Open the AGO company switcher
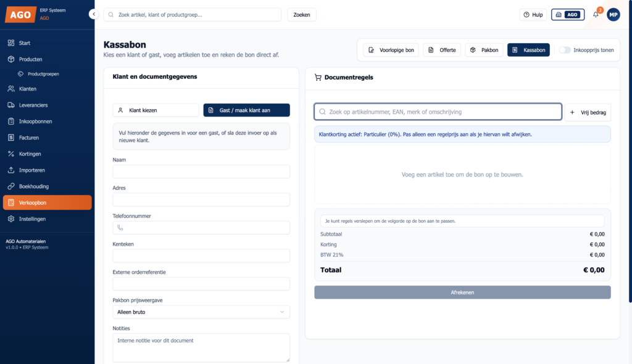The width and height of the screenshot is (632, 364). coord(568,15)
